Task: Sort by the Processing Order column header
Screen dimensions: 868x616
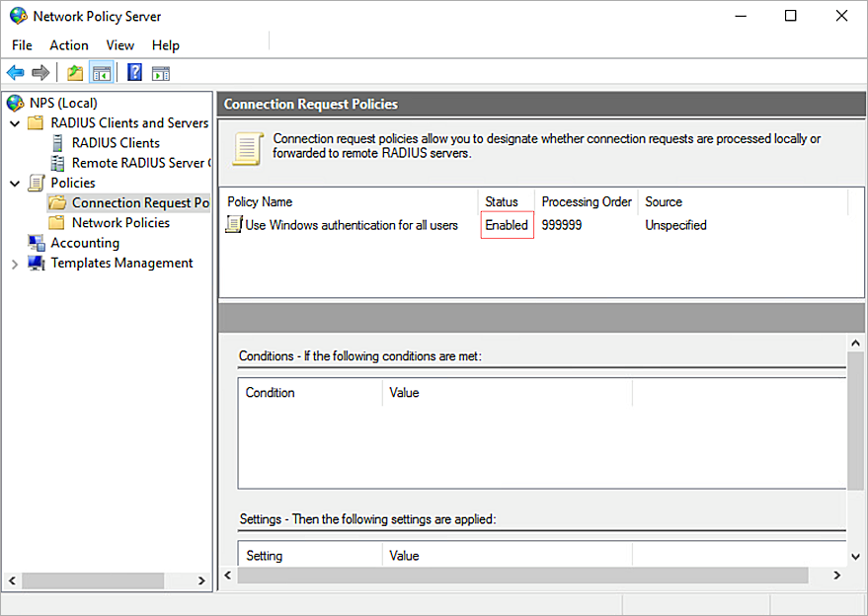Action: coord(586,201)
